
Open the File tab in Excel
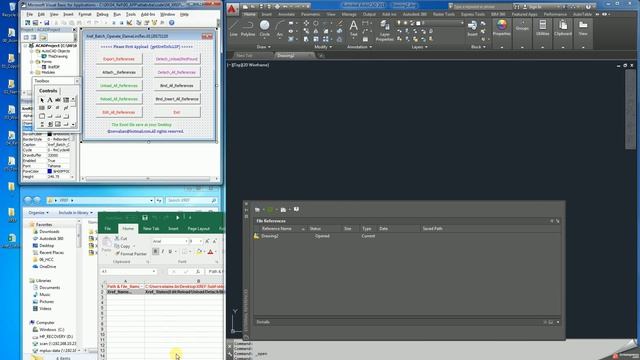tap(108, 229)
